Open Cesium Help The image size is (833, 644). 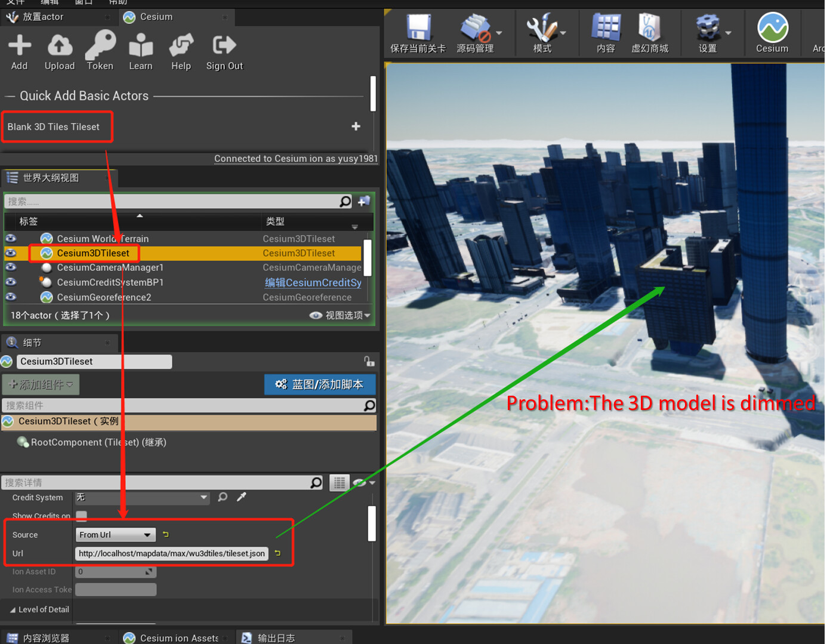pyautogui.click(x=181, y=52)
